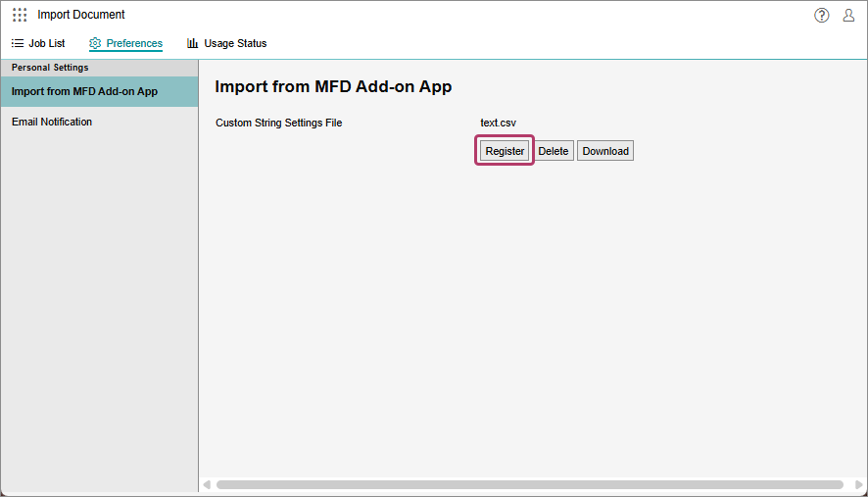Click the Personal Settings section header
The image size is (868, 497).
pos(50,68)
